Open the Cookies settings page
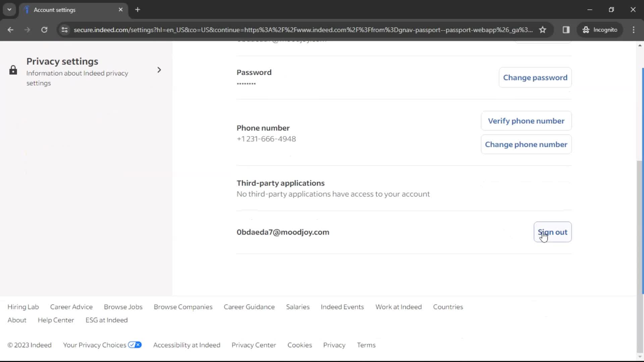 [300, 345]
